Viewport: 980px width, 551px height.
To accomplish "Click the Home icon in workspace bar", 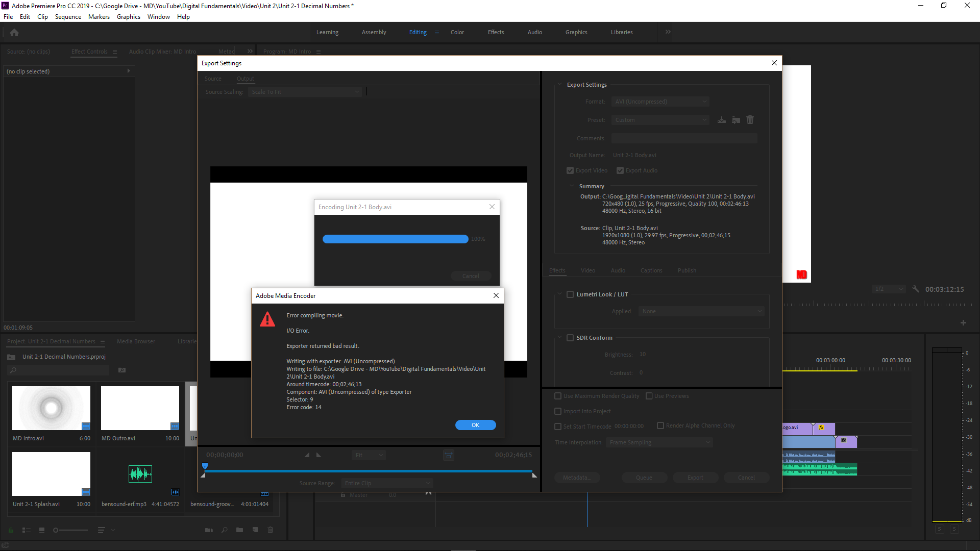I will click(x=14, y=33).
